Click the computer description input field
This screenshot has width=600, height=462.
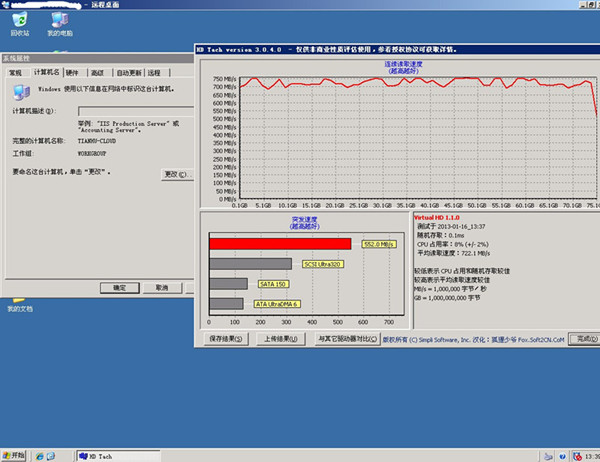coord(136,111)
